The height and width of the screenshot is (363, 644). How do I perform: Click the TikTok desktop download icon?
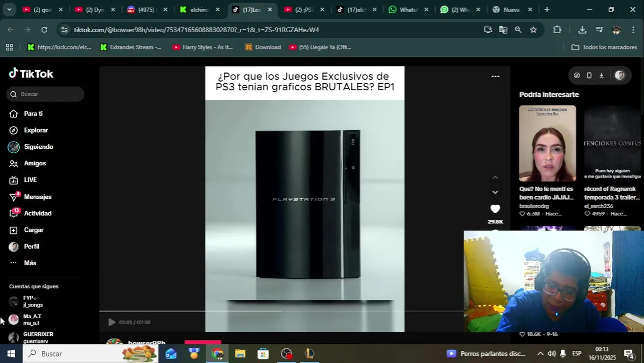[601, 76]
